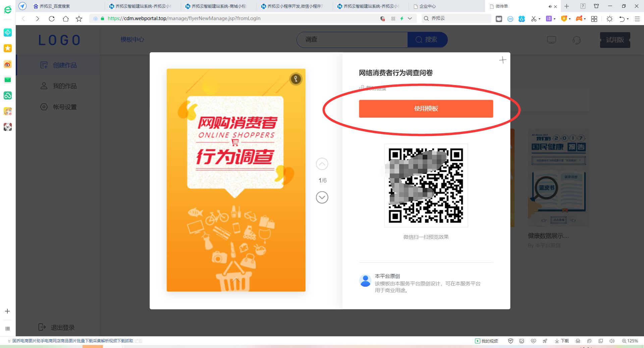Click the orange 使用模板 button
Viewport: 644px width, 348px height.
click(x=426, y=109)
